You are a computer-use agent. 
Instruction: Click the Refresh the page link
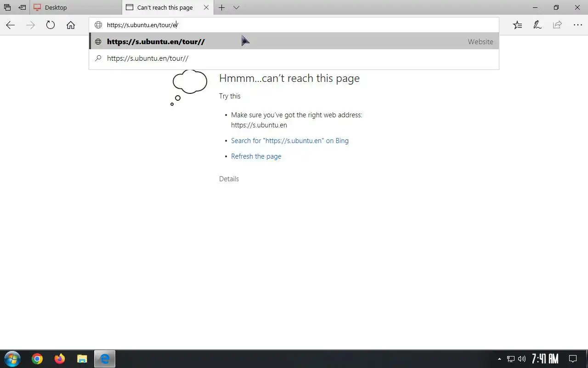pos(256,156)
